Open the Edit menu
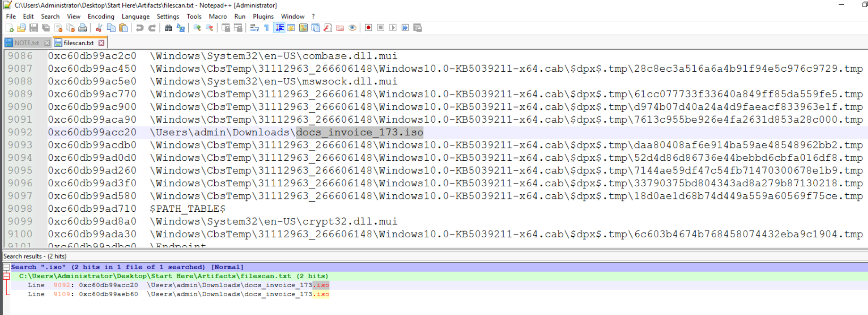This screenshot has width=868, height=315. [x=28, y=17]
